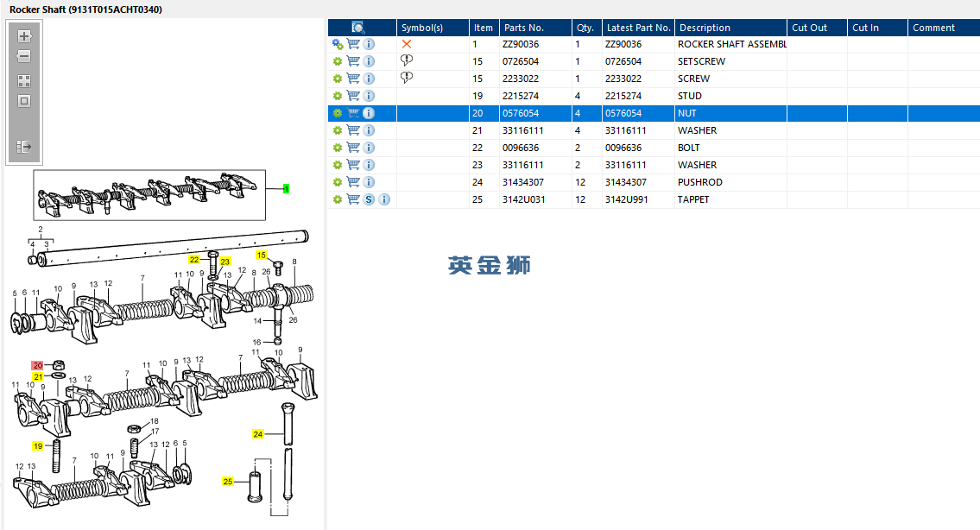Open info for SETSCREW row

point(369,61)
